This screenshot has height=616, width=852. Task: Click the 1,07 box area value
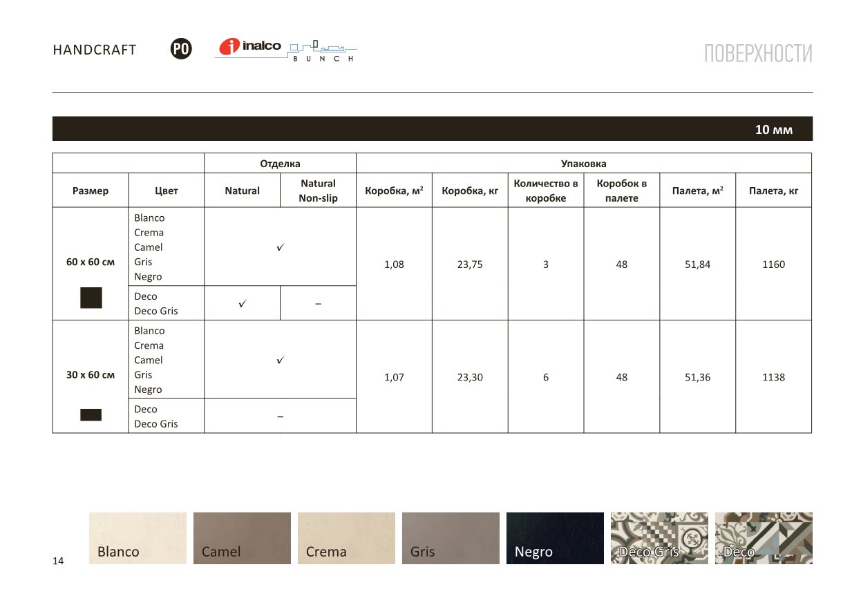pyautogui.click(x=394, y=377)
